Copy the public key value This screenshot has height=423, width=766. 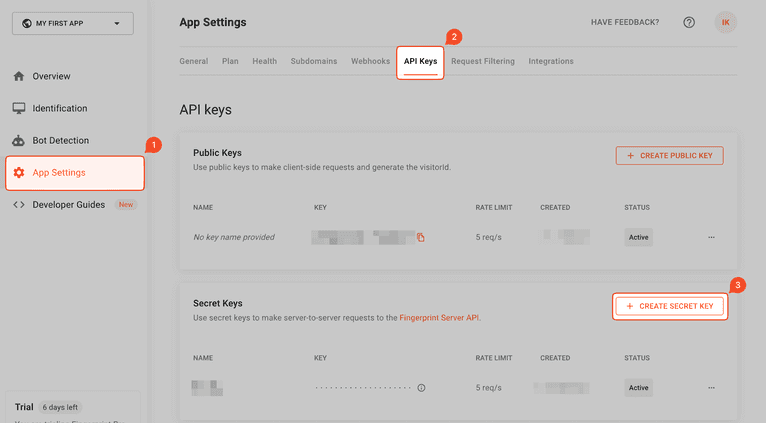[x=421, y=238]
